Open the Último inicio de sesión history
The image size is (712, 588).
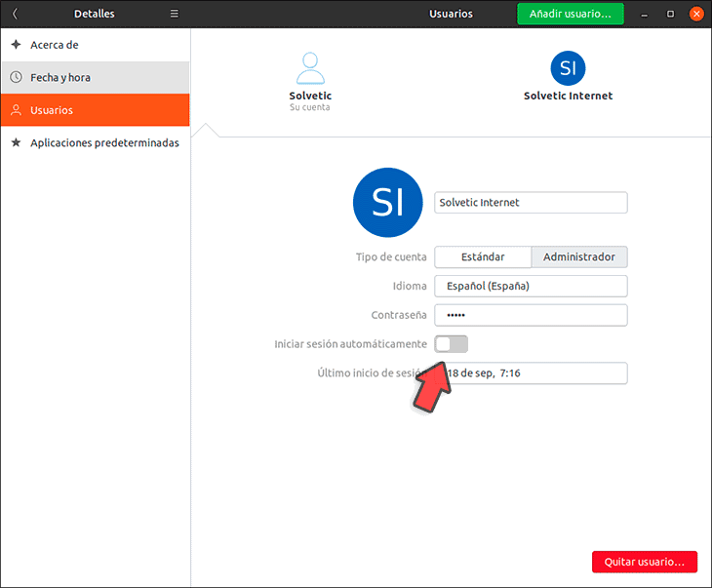pos(531,373)
